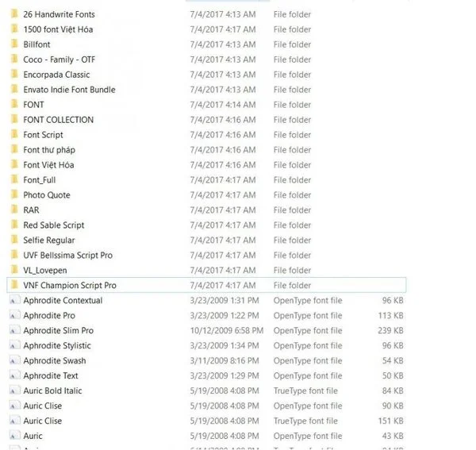Click the "Red Sable Script" folder name
The width and height of the screenshot is (476, 450).
(x=54, y=225)
